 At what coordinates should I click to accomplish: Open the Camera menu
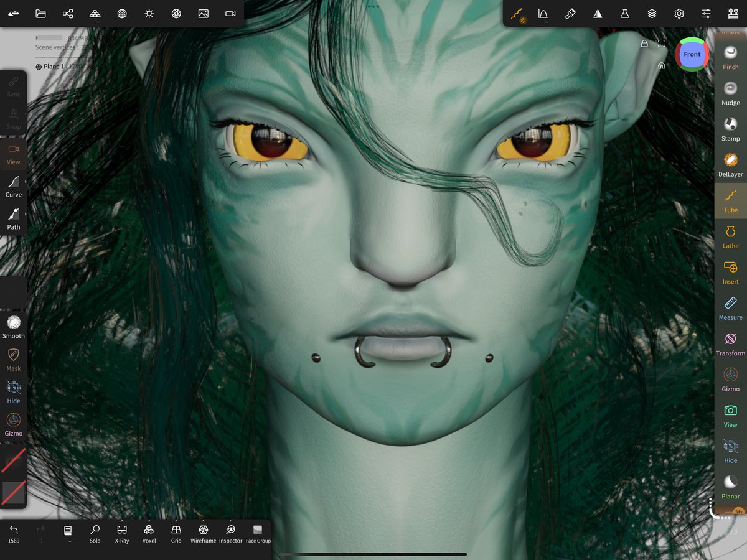230,13
